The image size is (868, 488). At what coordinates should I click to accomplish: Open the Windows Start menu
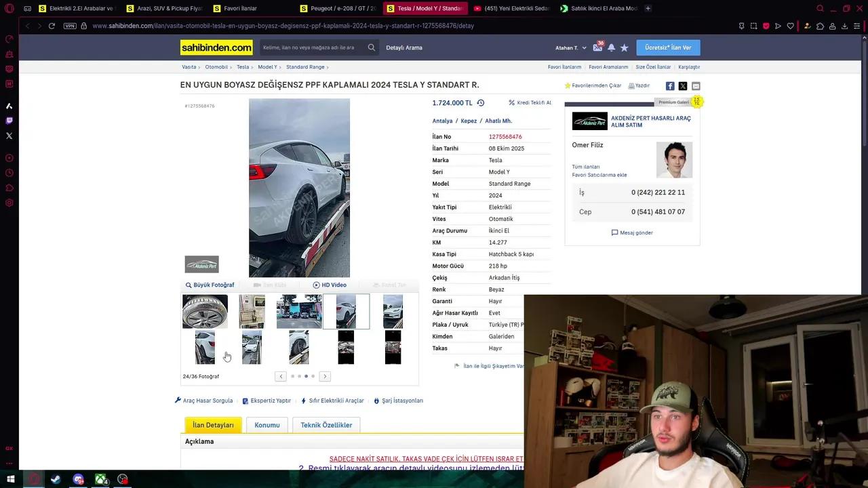[x=10, y=479]
